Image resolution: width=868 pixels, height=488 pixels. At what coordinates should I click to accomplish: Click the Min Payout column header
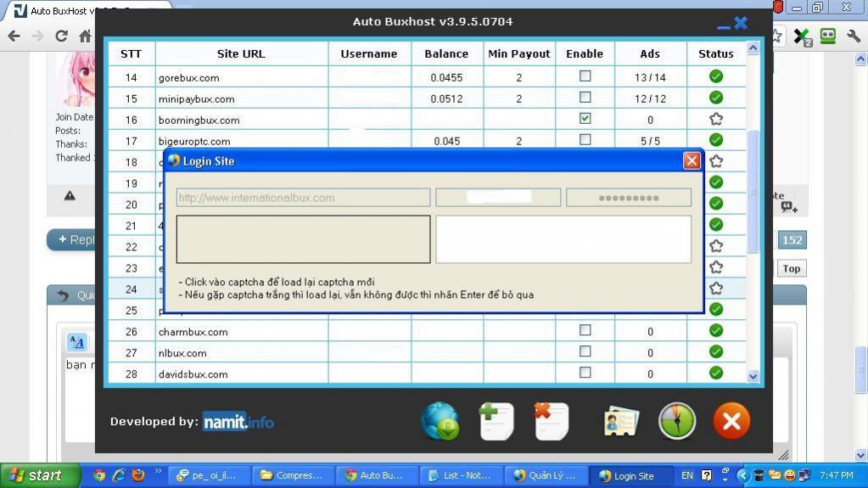518,53
